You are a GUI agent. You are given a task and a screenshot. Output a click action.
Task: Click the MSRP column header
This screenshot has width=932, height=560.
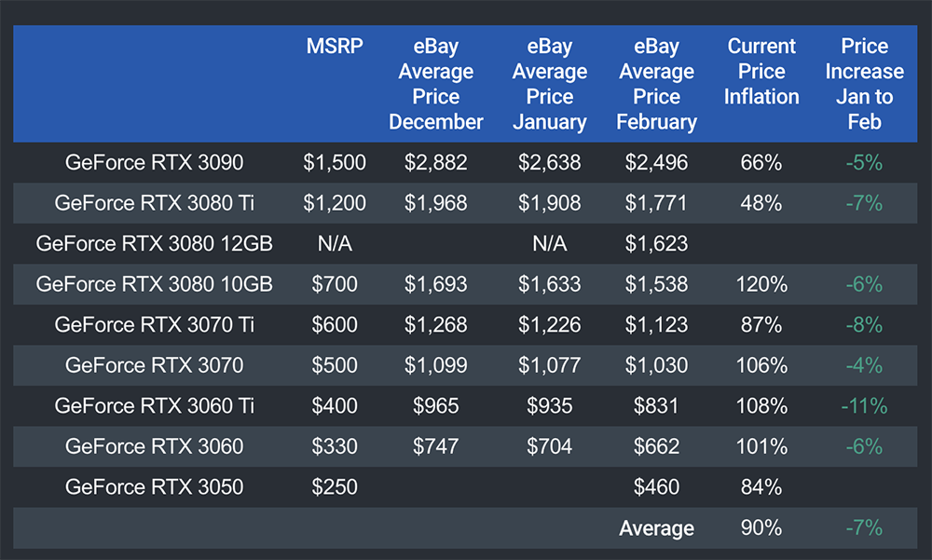click(x=334, y=47)
